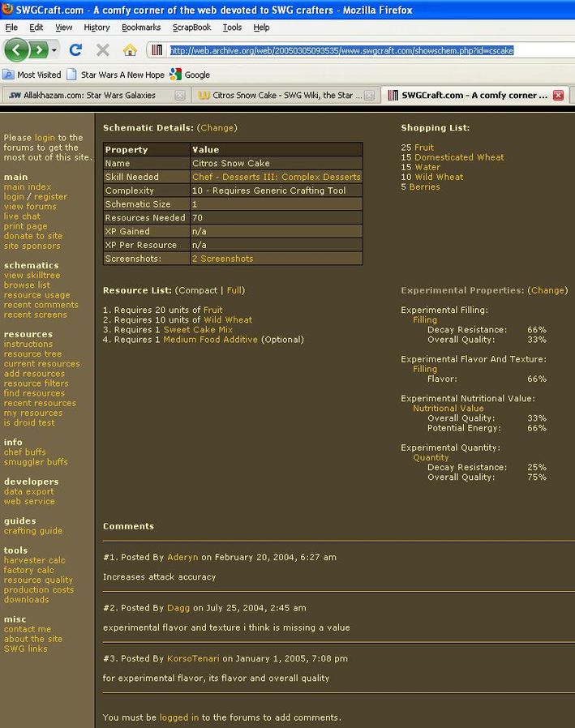Switch Resource List to Compact view
This screenshot has height=728, width=575.
pyautogui.click(x=197, y=290)
